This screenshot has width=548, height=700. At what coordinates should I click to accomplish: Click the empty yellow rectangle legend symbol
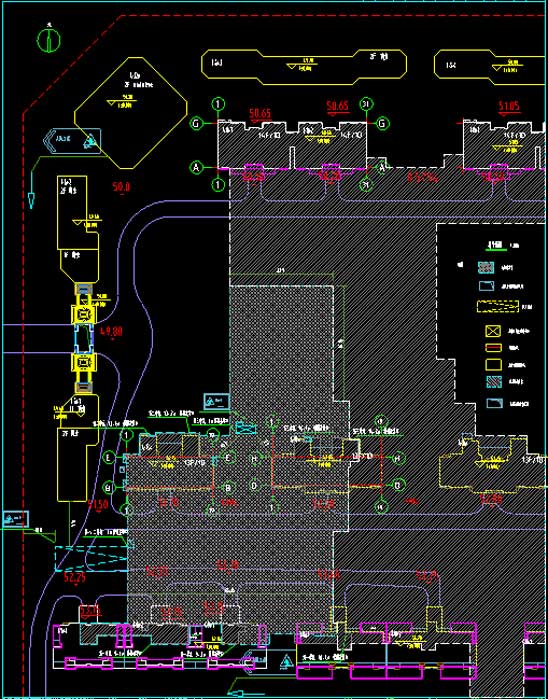point(493,365)
